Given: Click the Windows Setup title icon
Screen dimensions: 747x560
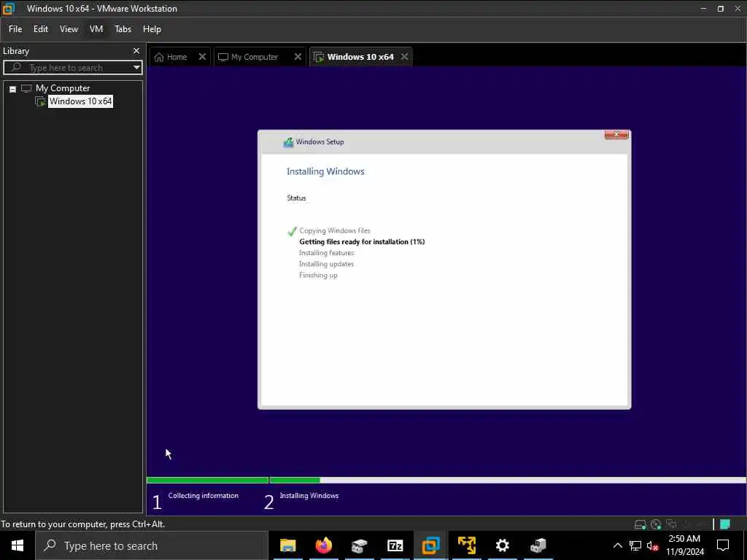Looking at the screenshot, I should coord(288,142).
